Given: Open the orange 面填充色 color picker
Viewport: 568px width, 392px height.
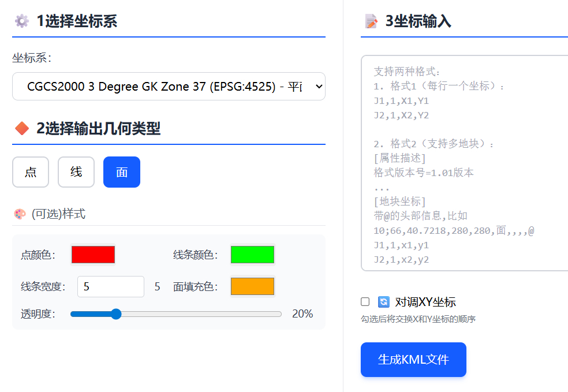Looking at the screenshot, I should pyautogui.click(x=252, y=286).
